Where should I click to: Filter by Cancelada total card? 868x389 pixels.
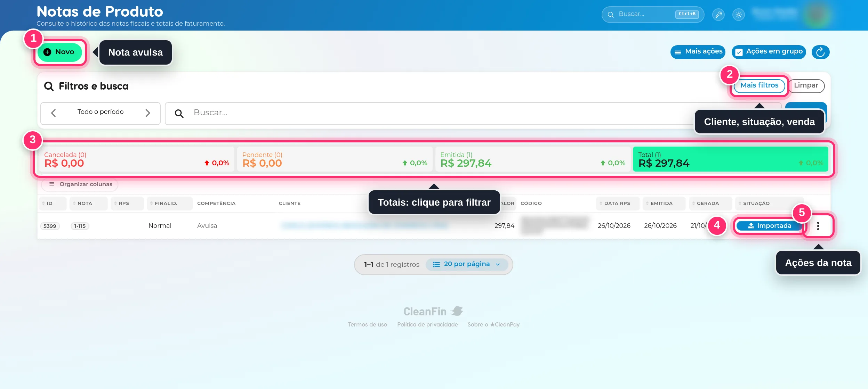pos(137,159)
